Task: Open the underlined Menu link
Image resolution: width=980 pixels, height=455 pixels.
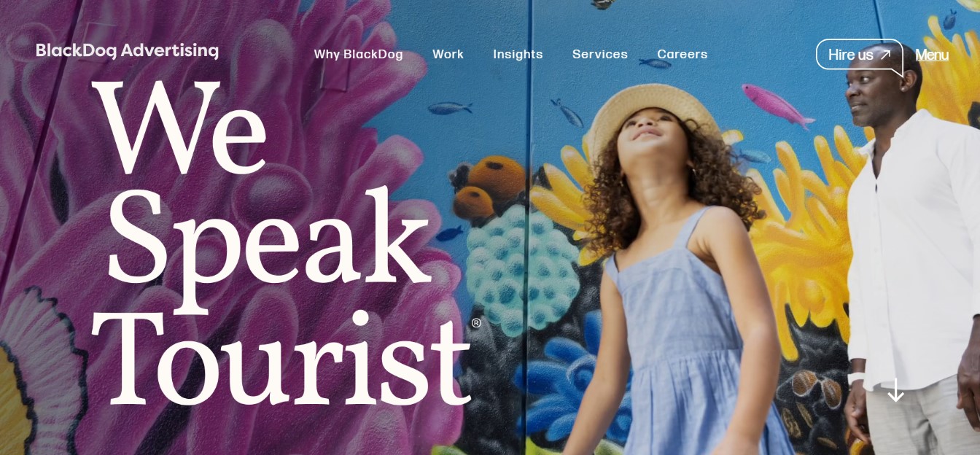Action: 932,55
